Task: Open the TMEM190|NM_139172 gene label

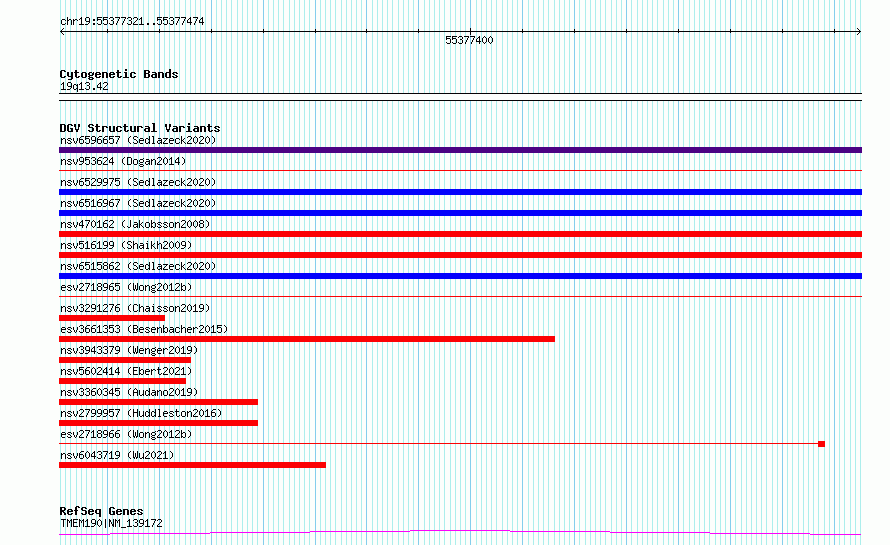Action: (111, 523)
